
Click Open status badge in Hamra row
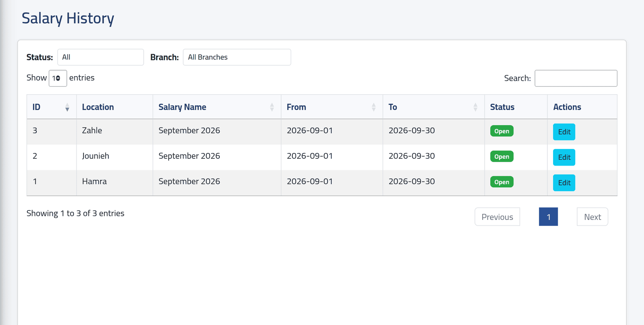point(502,182)
